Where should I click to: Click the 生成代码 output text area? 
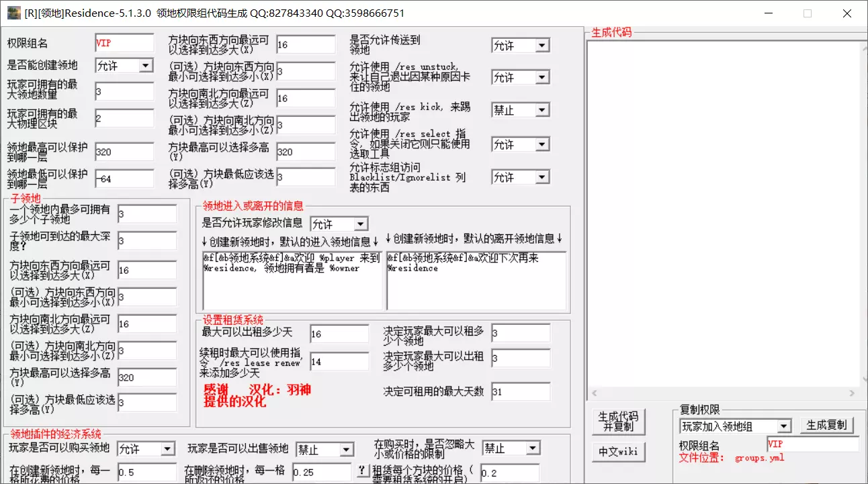pyautogui.click(x=723, y=213)
